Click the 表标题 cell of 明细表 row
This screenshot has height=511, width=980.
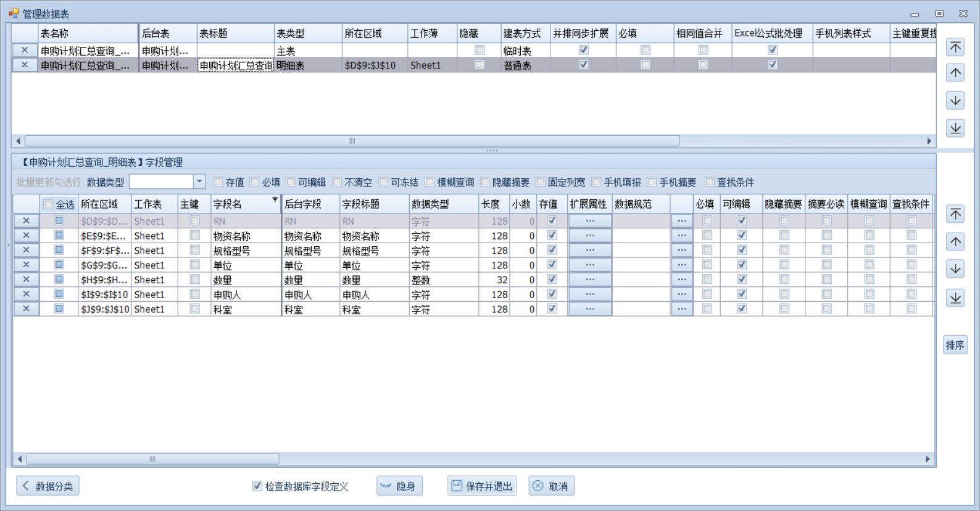click(x=235, y=65)
